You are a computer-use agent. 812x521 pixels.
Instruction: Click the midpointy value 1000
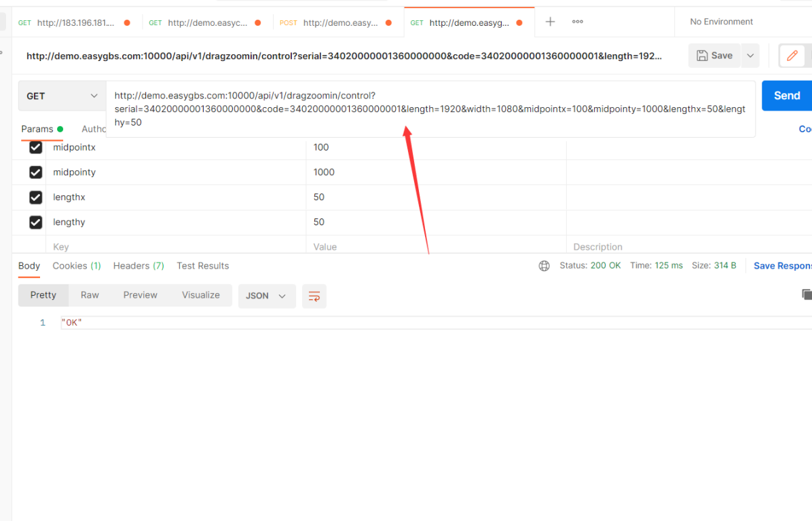(324, 172)
